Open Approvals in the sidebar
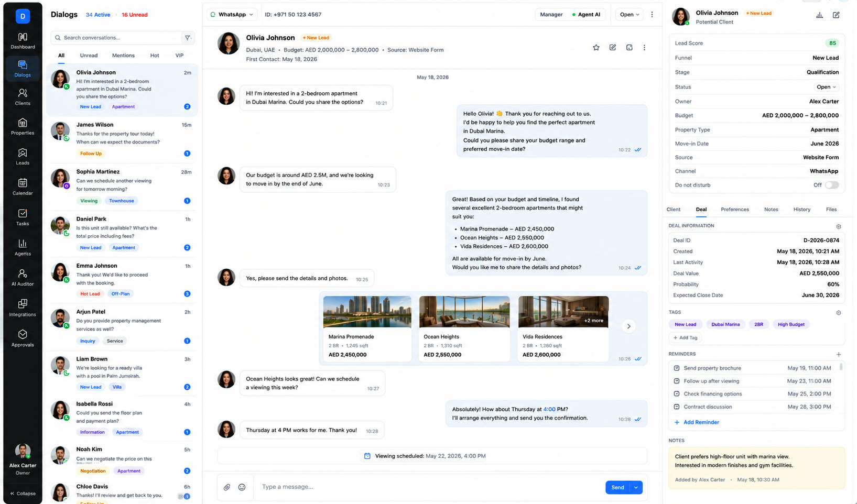The image size is (857, 504). tap(23, 338)
